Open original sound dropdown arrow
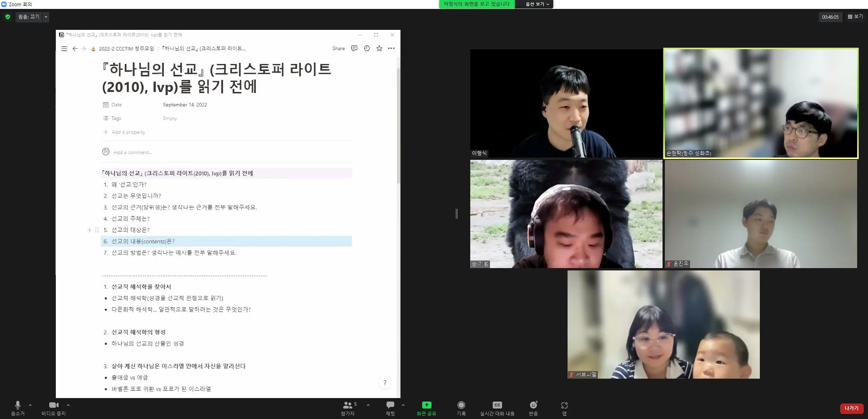 click(46, 17)
